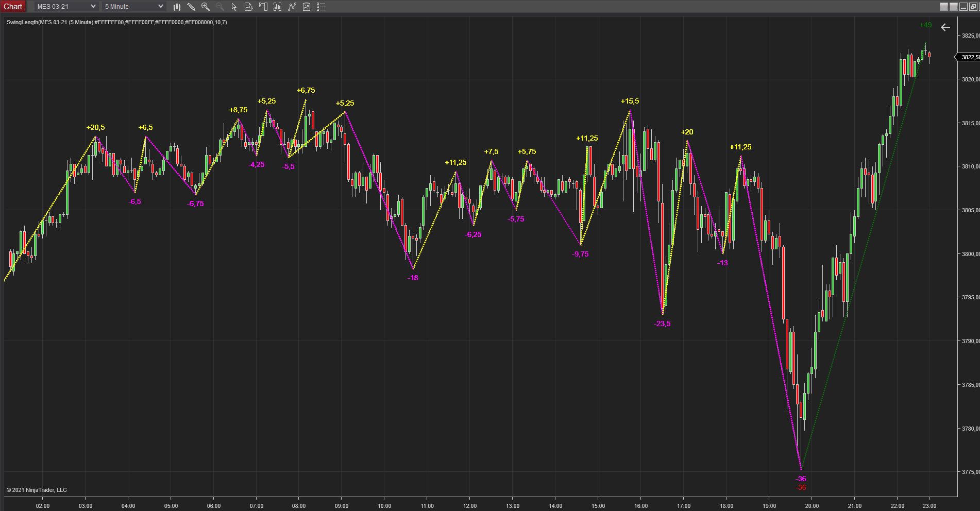Image resolution: width=980 pixels, height=511 pixels.
Task: Click the +6,75 swing label
Action: [x=306, y=90]
